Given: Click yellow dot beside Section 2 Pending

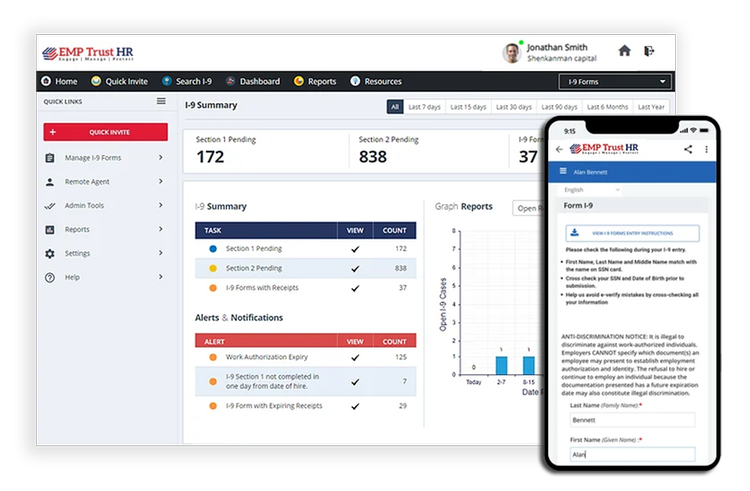Looking at the screenshot, I should click(213, 268).
